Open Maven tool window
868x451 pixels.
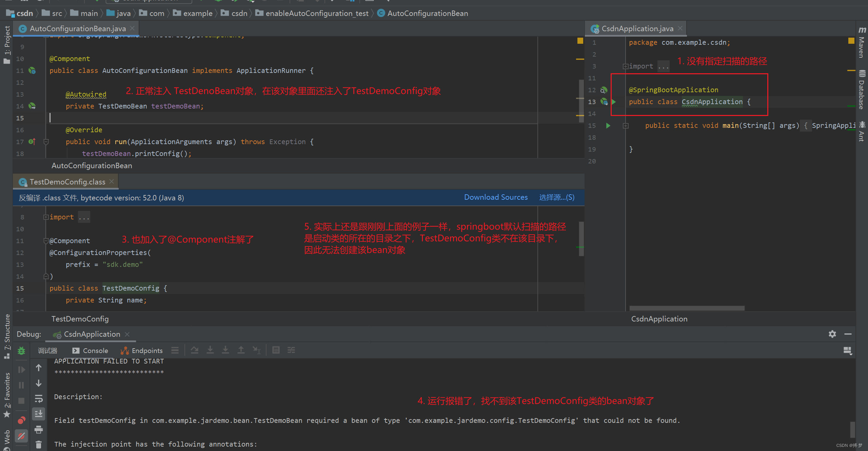tap(862, 43)
